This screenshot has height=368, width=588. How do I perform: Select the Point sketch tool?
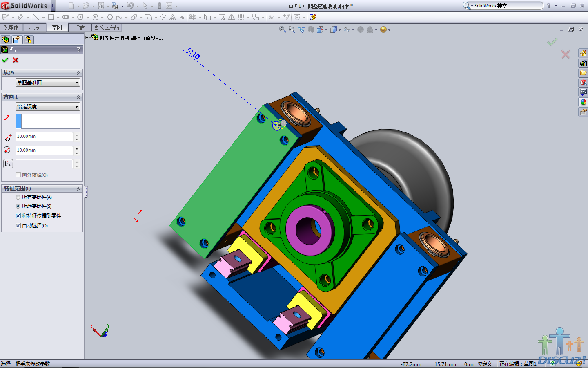point(182,17)
